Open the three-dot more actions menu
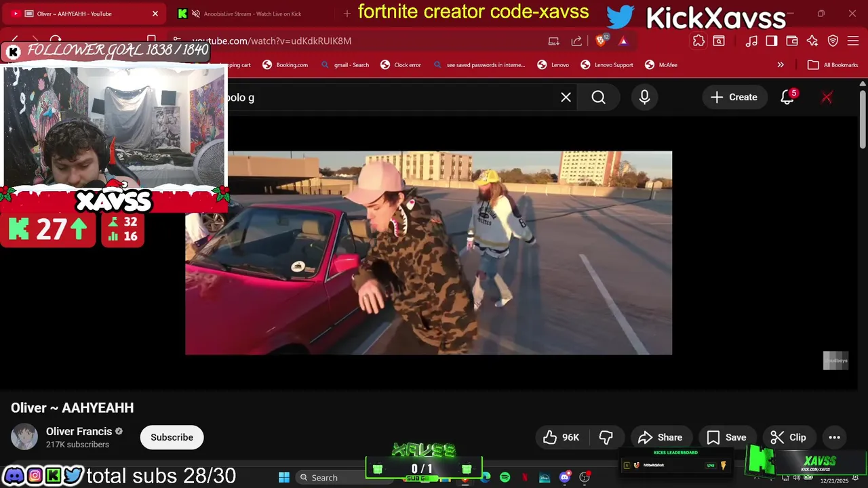Screen dimensions: 868x488 [834, 437]
